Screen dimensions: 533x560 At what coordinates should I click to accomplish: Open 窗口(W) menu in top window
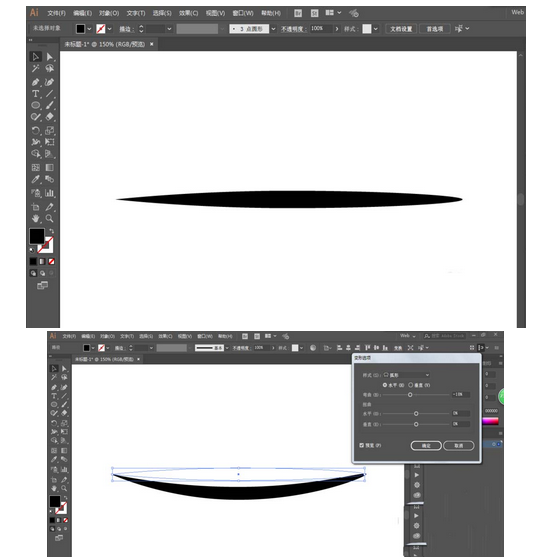243,13
